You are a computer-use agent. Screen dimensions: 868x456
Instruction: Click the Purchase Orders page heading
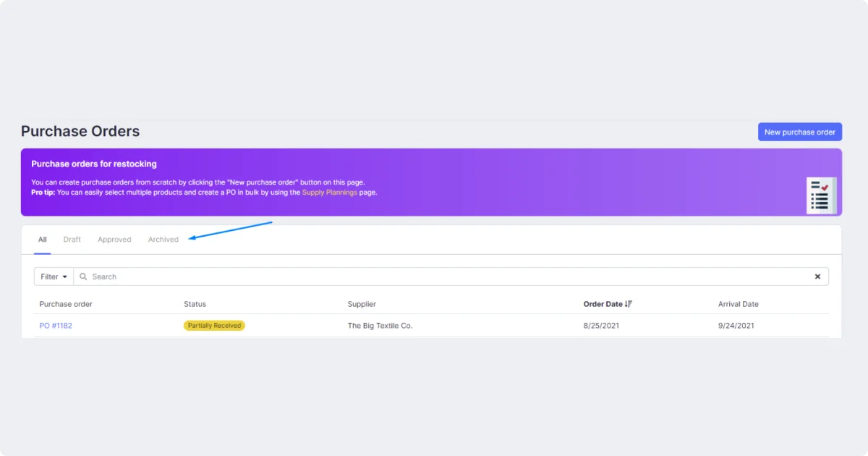pyautogui.click(x=80, y=132)
